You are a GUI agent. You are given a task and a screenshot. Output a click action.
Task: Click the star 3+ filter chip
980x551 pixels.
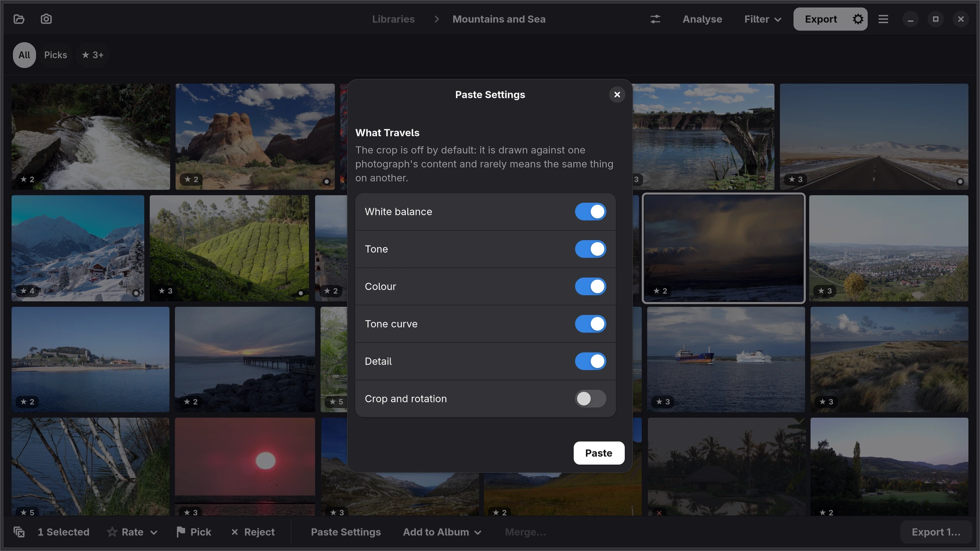[x=93, y=55]
